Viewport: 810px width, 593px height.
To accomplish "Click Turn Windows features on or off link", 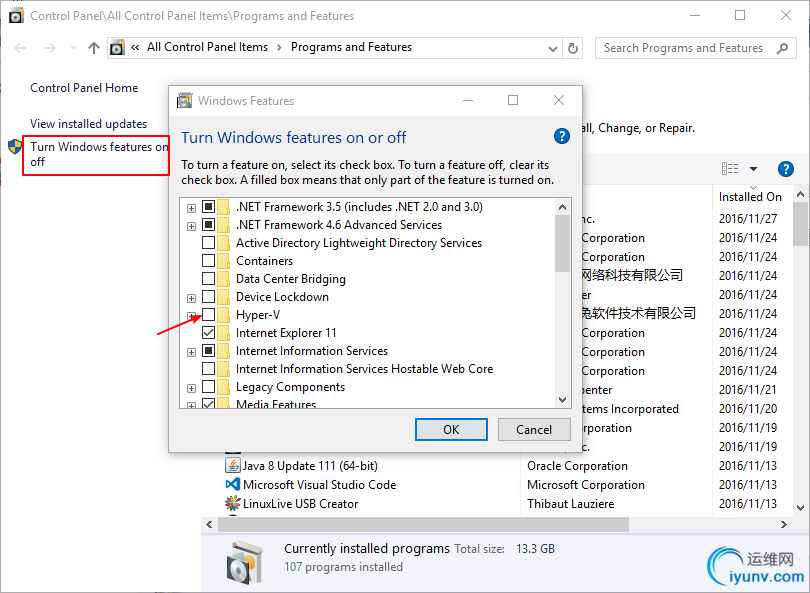I will (x=99, y=154).
